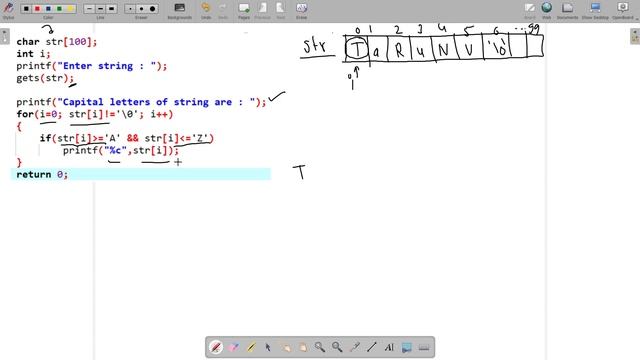The height and width of the screenshot is (360, 640).
Task: Click Show Desktop
Action: 595,10
